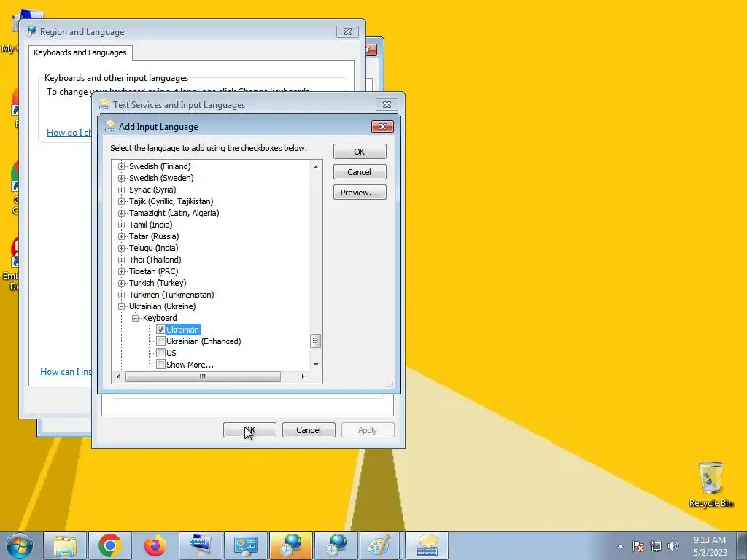Open the Control Panel taskbar icon
Image resolution: width=747 pixels, height=560 pixels.
(246, 545)
